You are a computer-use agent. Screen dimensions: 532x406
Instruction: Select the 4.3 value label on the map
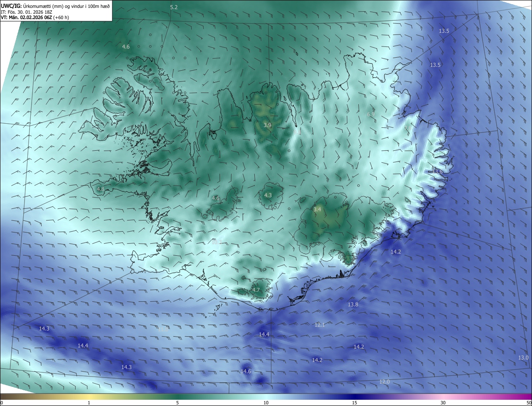coord(268,195)
